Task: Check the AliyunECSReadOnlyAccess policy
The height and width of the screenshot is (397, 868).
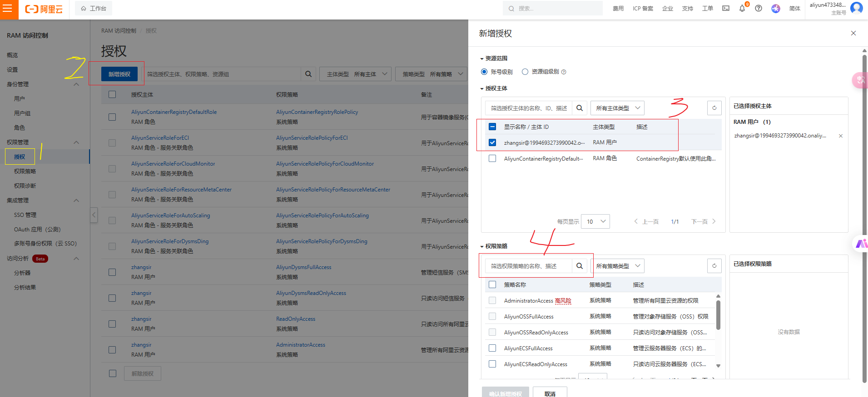Action: (492, 364)
